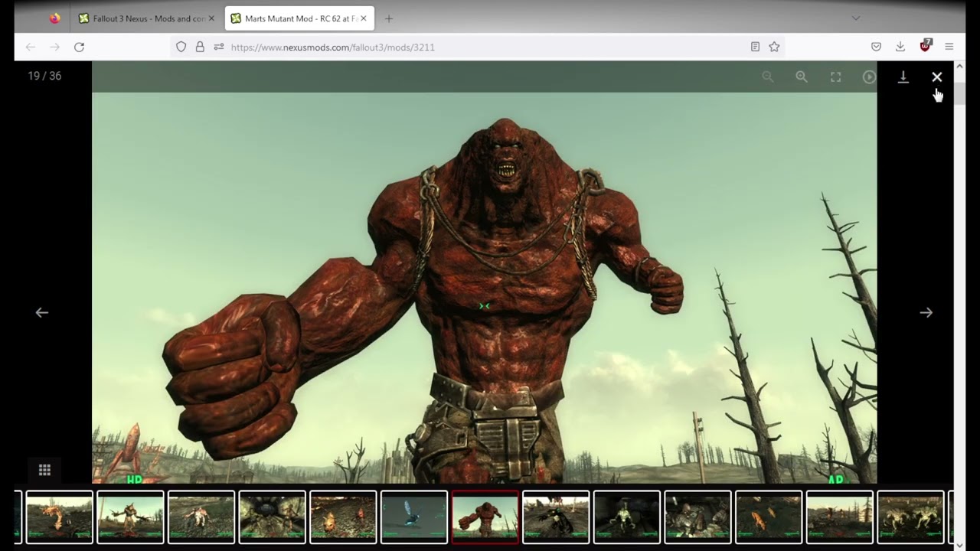Close the Marts Mutant Mod tab
980x551 pixels.
(x=364, y=18)
